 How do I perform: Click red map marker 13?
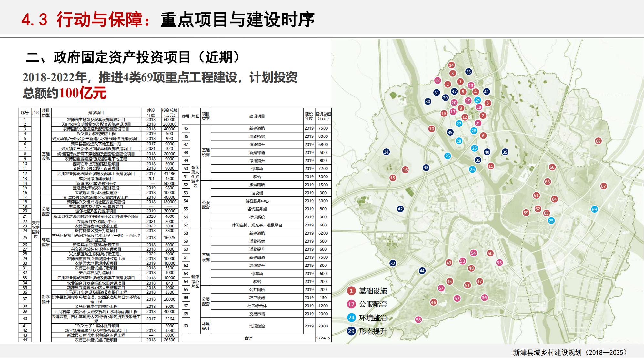click(444, 113)
